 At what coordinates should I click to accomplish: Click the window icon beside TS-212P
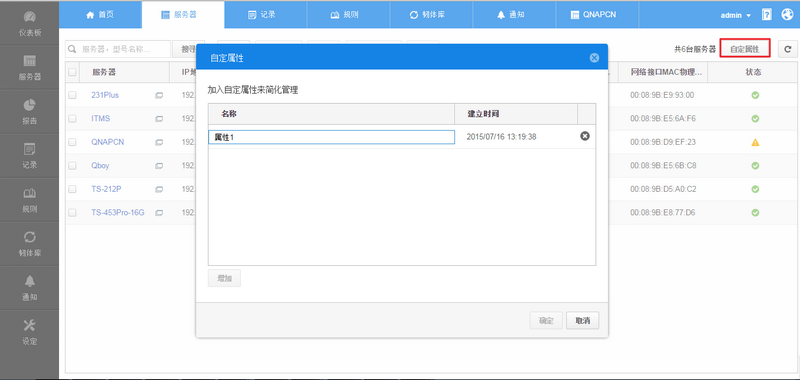pos(159,189)
